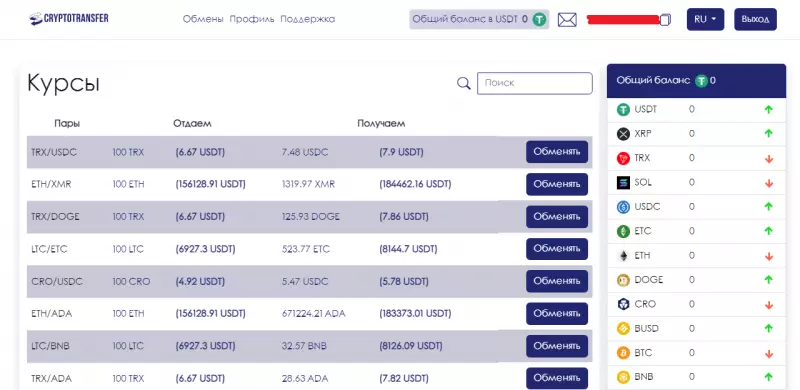The width and height of the screenshot is (800, 390).
Task: Click the CryptoTransfer logo
Action: (69, 19)
